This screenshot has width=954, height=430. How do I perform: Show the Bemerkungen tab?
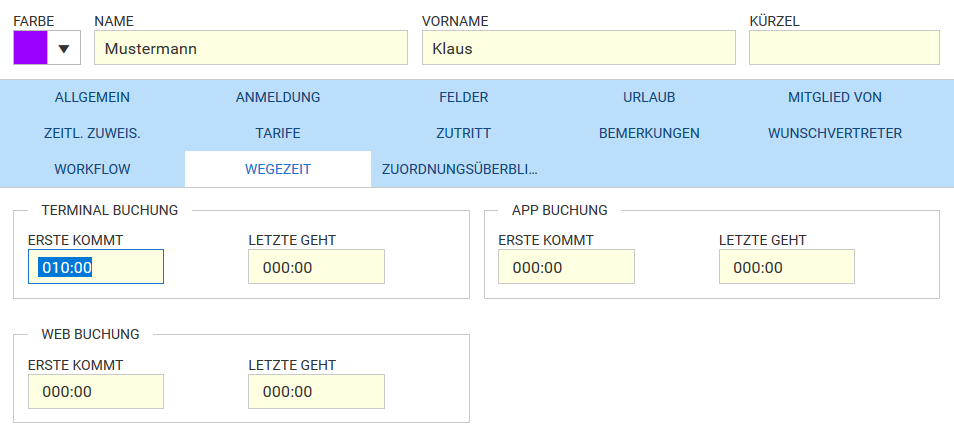[649, 133]
